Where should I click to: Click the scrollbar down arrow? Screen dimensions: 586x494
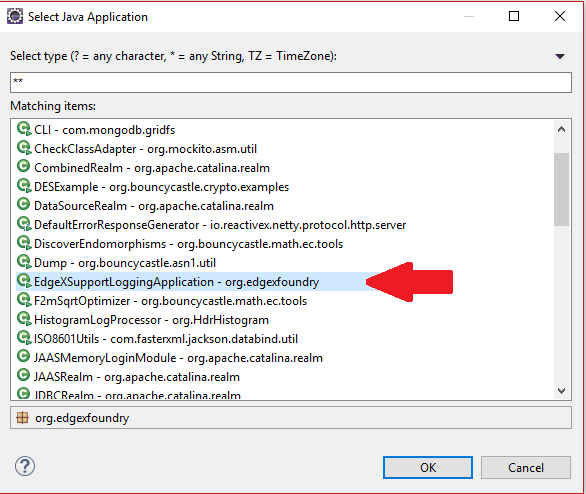561,391
